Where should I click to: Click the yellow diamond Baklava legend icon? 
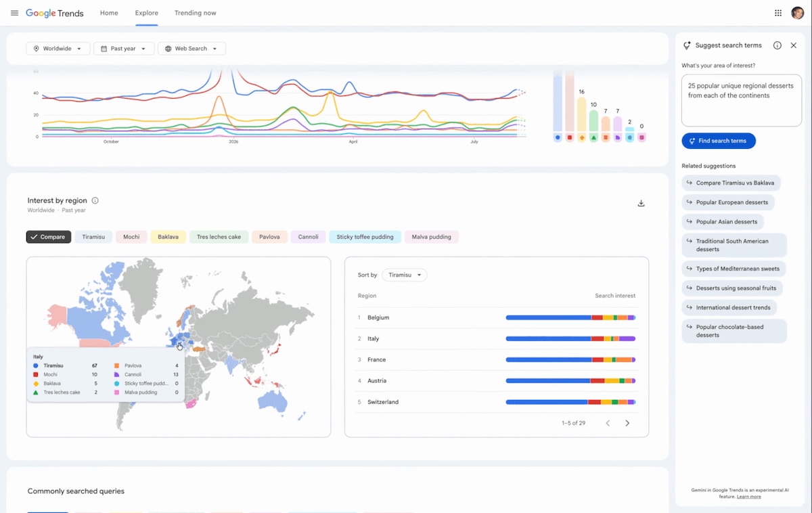(582, 137)
